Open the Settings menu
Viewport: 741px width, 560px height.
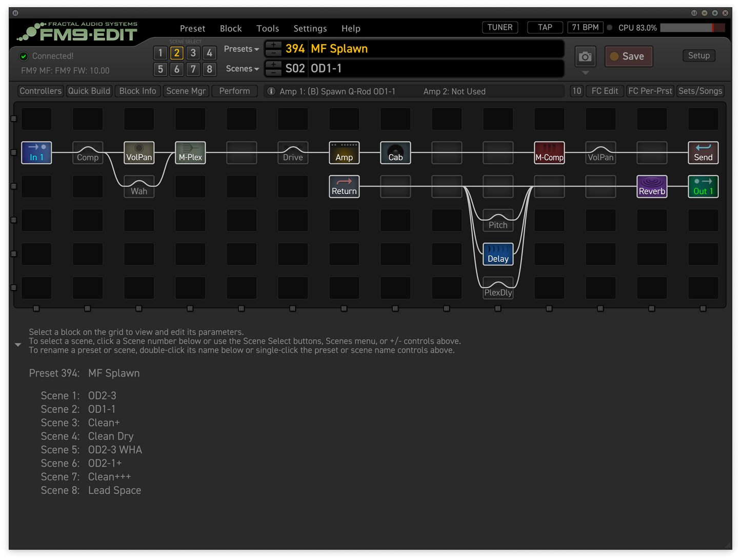point(310,29)
